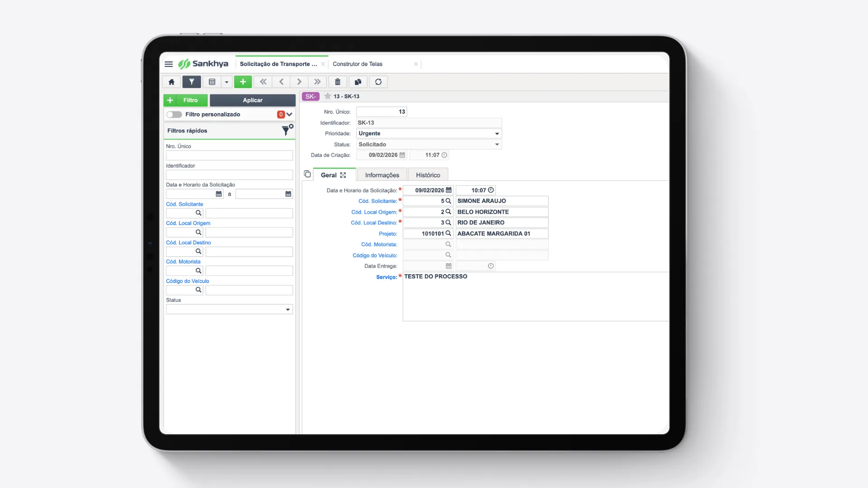Open the Prioridade dropdown showing Urgente
This screenshot has width=868, height=488.
pyautogui.click(x=429, y=133)
